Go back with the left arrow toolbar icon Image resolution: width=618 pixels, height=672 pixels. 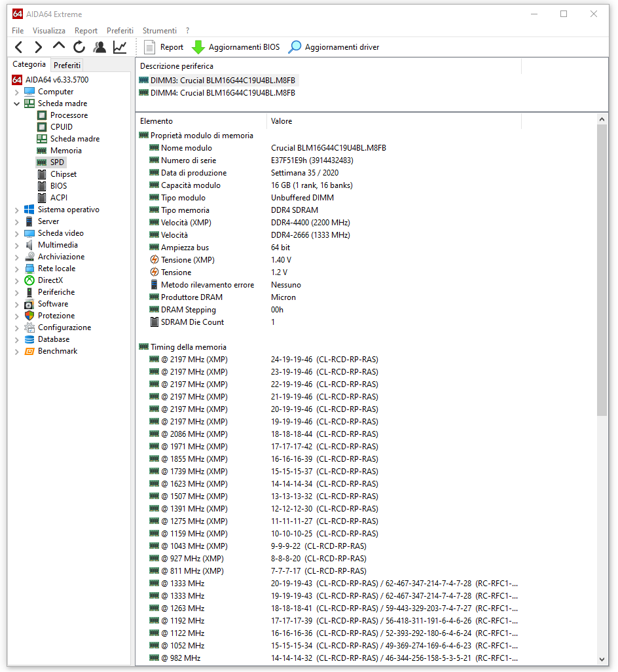click(18, 47)
